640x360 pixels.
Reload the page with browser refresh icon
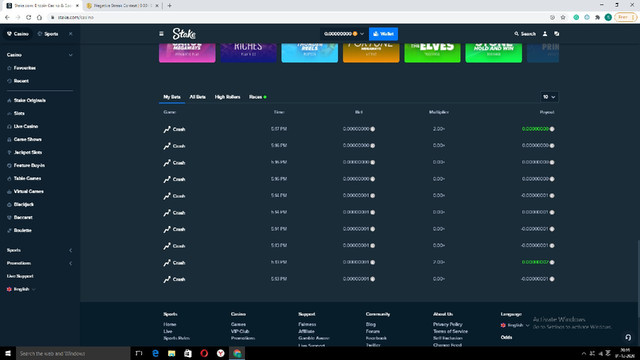29,17
